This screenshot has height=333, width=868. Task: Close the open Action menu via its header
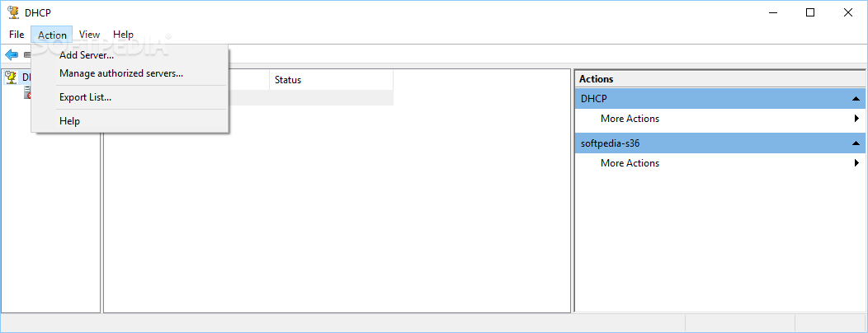click(52, 35)
